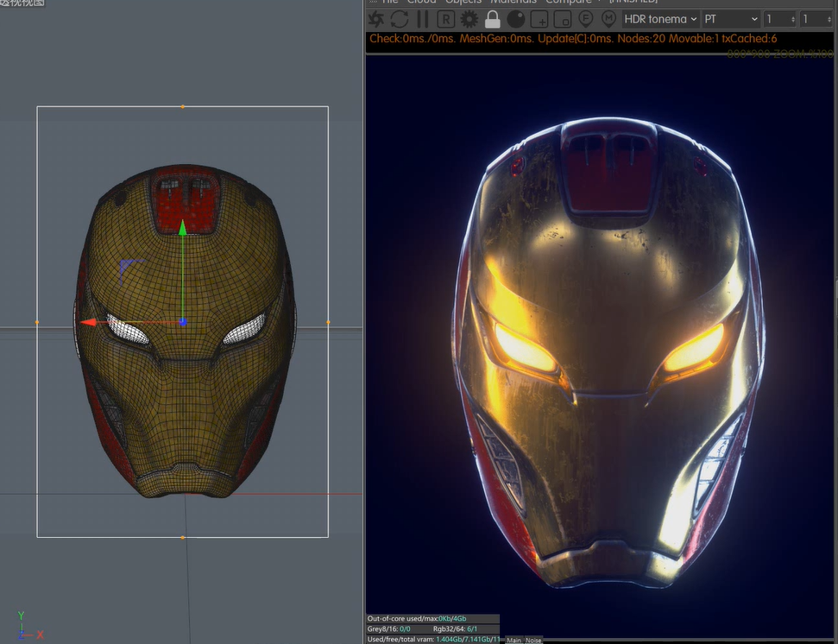The image size is (838, 644).
Task: Activate the pick material M icon
Action: point(608,19)
